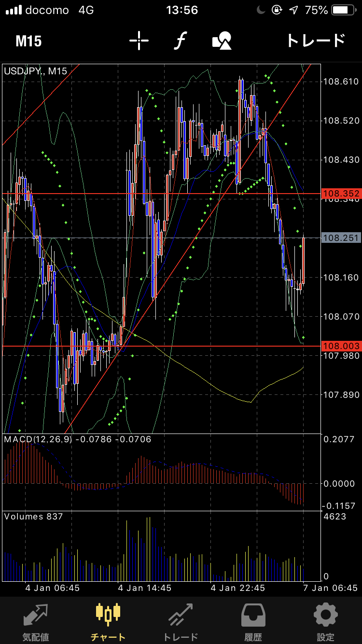Viewport: 362px width, 644px height.
Task: Tap the current price label 108.251
Action: [341, 238]
